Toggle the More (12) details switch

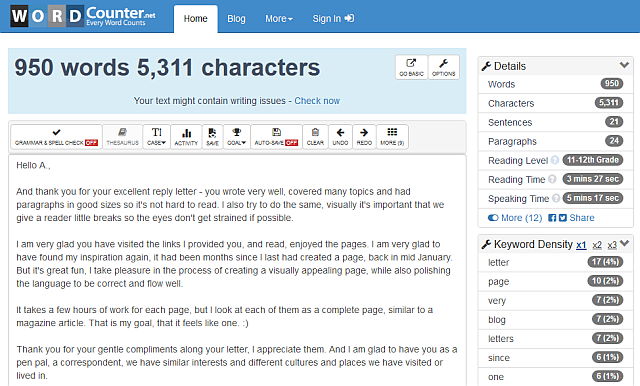[515, 218]
